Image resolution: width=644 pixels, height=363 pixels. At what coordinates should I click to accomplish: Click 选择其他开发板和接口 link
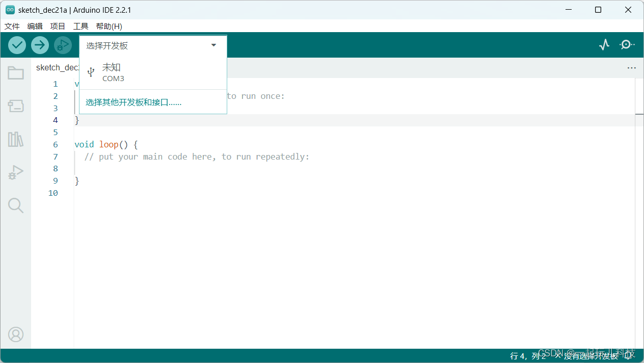(133, 102)
